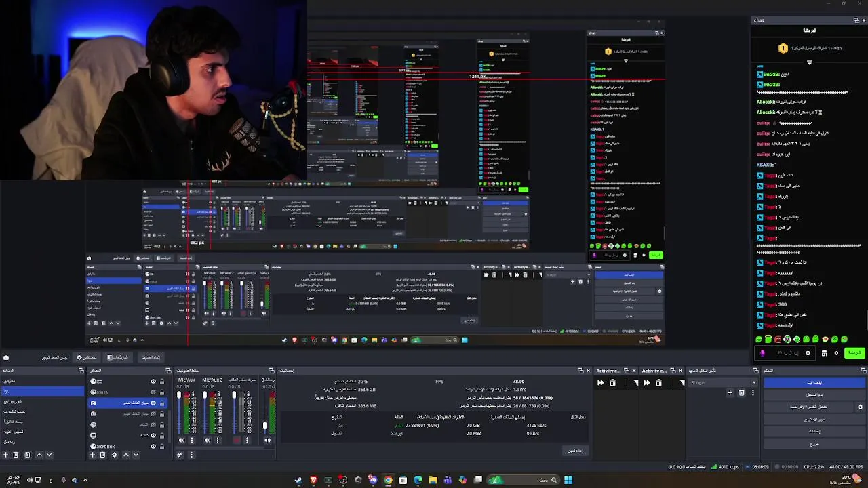Open emoji picker in chat message box

(x=808, y=353)
